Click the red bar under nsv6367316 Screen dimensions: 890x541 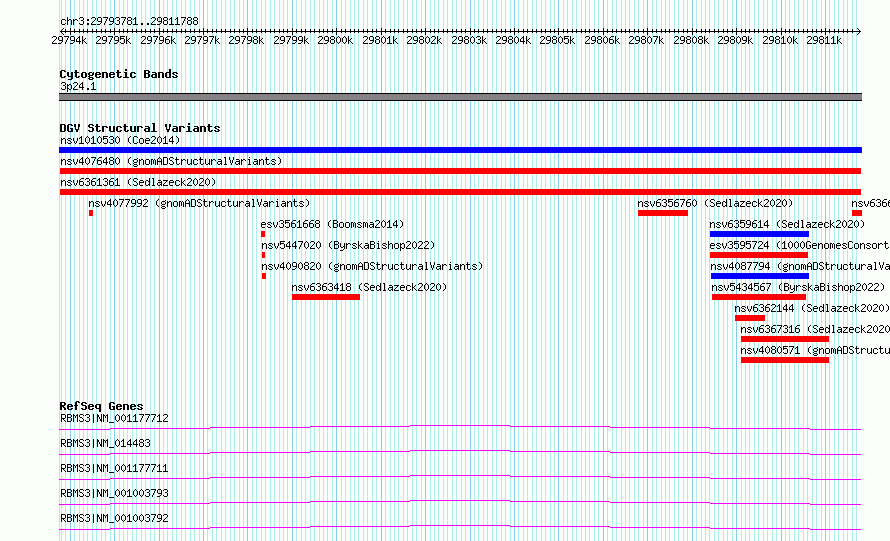[785, 339]
